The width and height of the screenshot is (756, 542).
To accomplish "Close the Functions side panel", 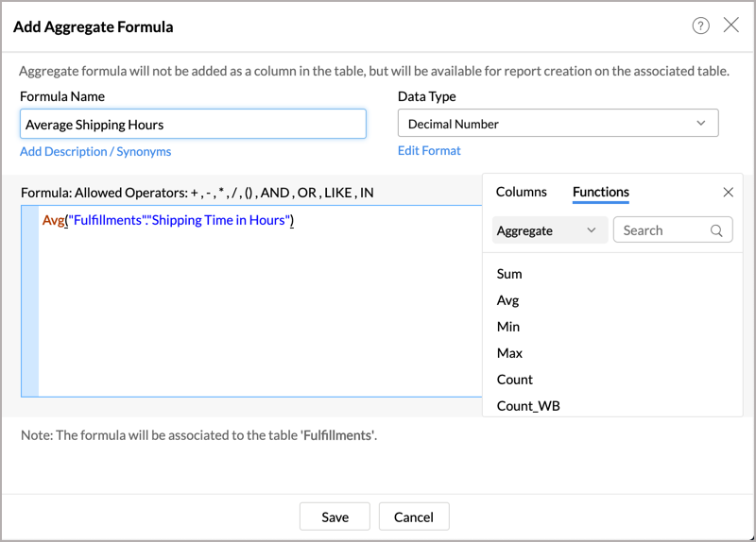I will click(728, 193).
